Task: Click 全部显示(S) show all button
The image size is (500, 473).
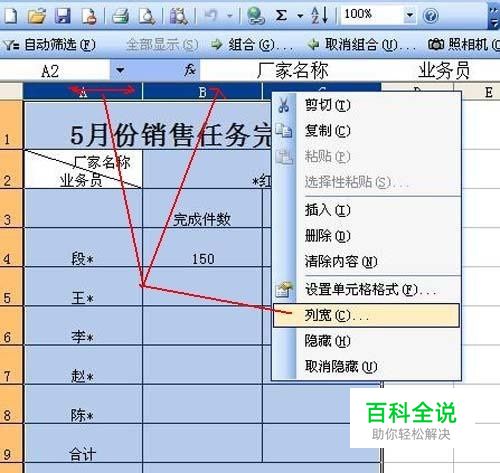Action: [162, 44]
